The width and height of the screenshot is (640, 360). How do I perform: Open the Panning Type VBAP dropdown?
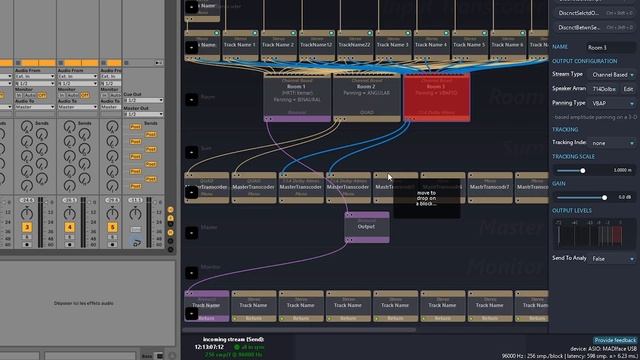tap(611, 103)
